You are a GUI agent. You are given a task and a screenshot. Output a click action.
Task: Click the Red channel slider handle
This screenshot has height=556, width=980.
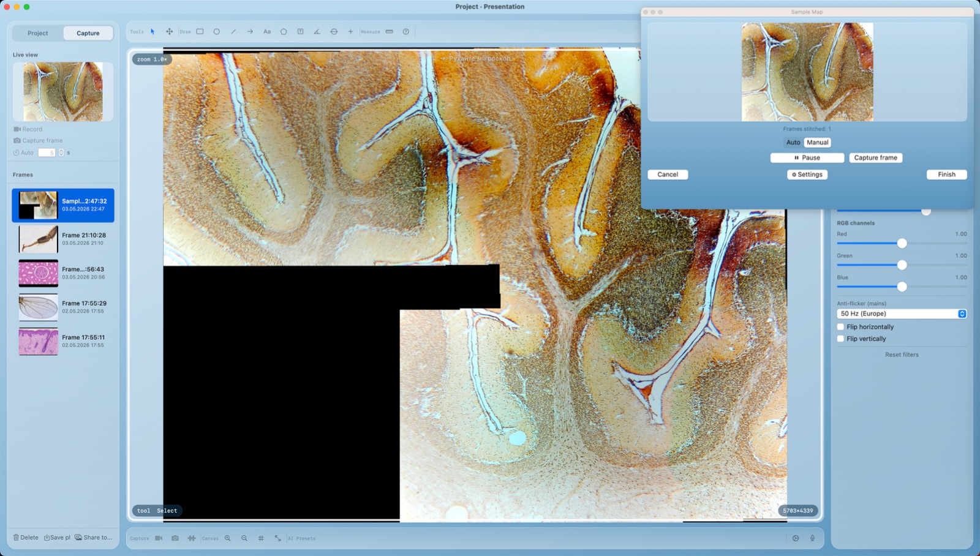902,243
